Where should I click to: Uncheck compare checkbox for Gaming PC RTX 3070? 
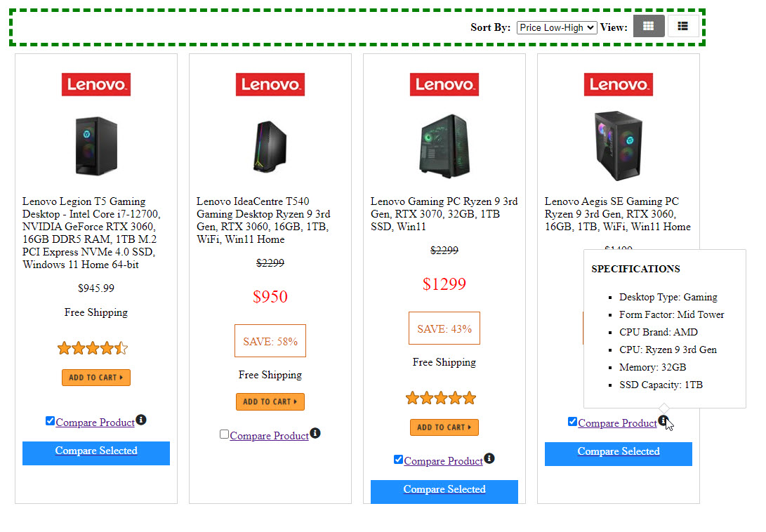click(x=398, y=460)
